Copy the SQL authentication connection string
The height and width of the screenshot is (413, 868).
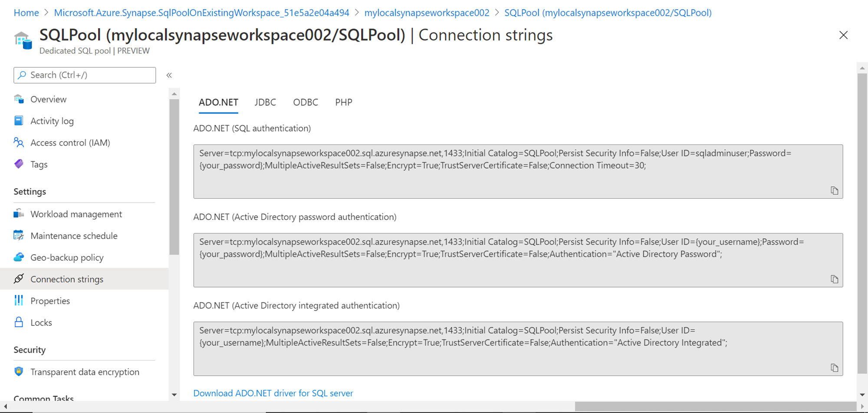click(834, 191)
